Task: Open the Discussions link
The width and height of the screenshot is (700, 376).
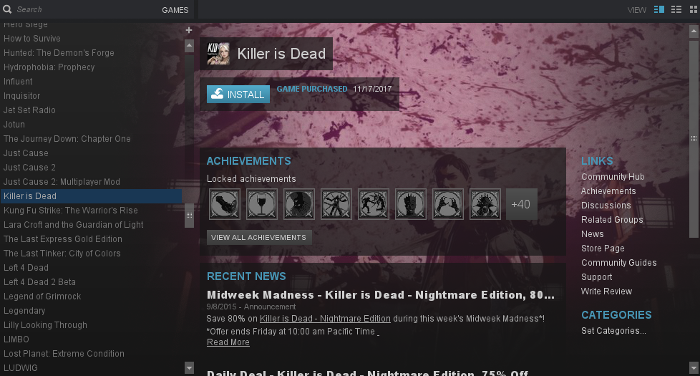Action: tap(606, 205)
